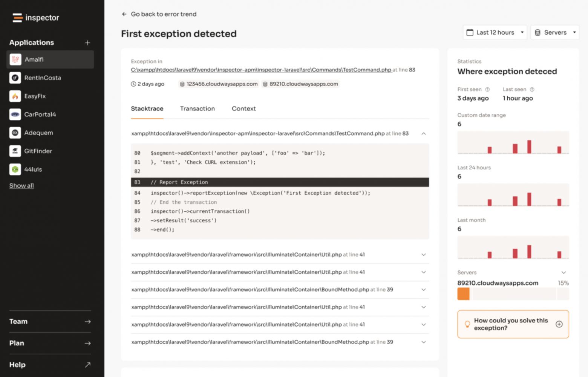Click the plus icon to add application
This screenshot has height=377, width=588.
click(x=87, y=43)
